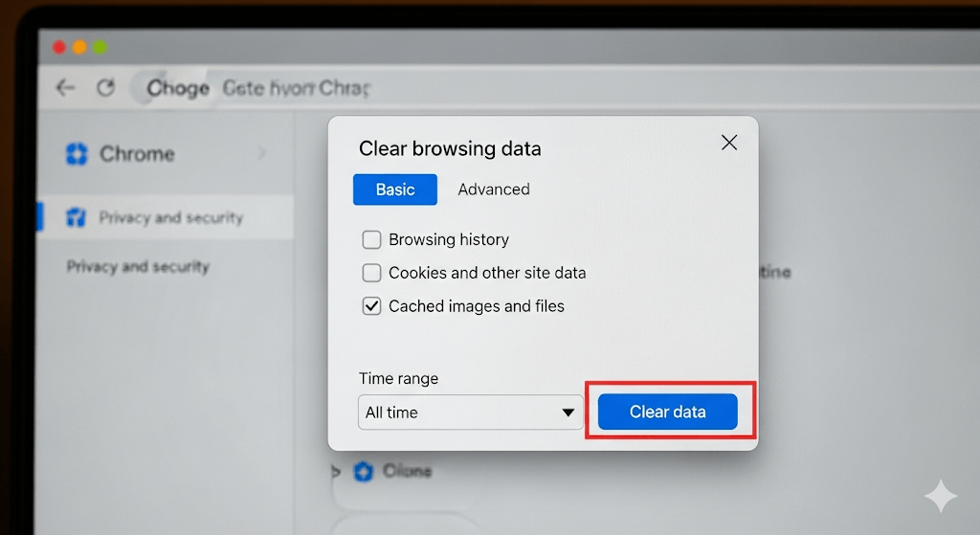Screen dimensions: 980x535
Task: Click the back arrow in browser toolbar
Action: pyautogui.click(x=65, y=87)
